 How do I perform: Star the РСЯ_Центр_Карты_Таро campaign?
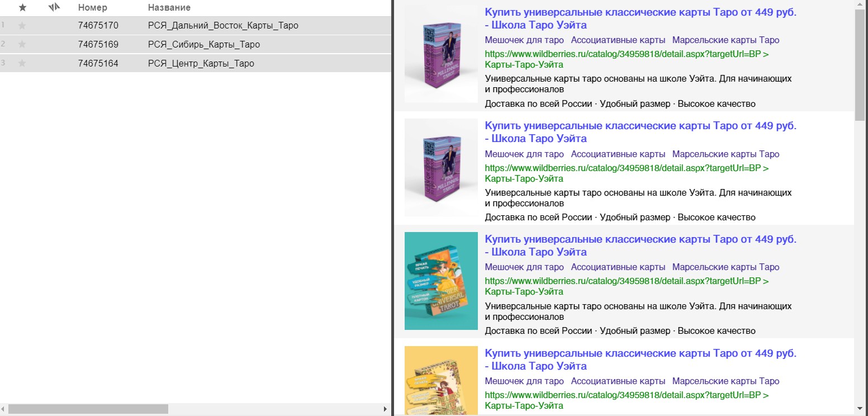22,64
